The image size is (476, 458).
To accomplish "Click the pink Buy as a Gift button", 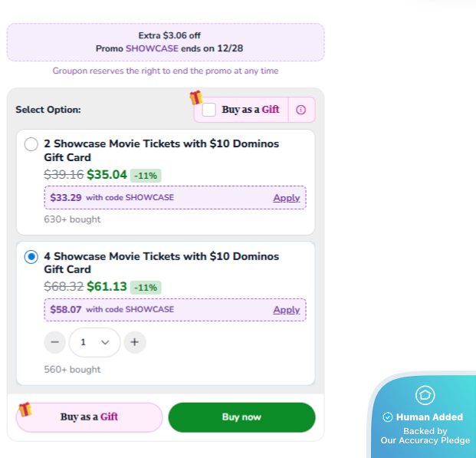I will [89, 417].
